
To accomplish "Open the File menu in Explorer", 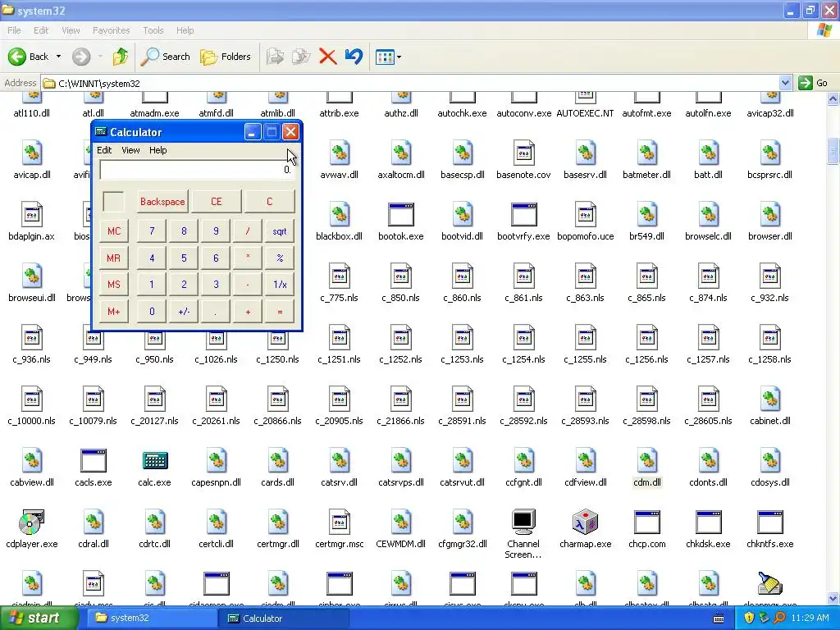I will 15,30.
